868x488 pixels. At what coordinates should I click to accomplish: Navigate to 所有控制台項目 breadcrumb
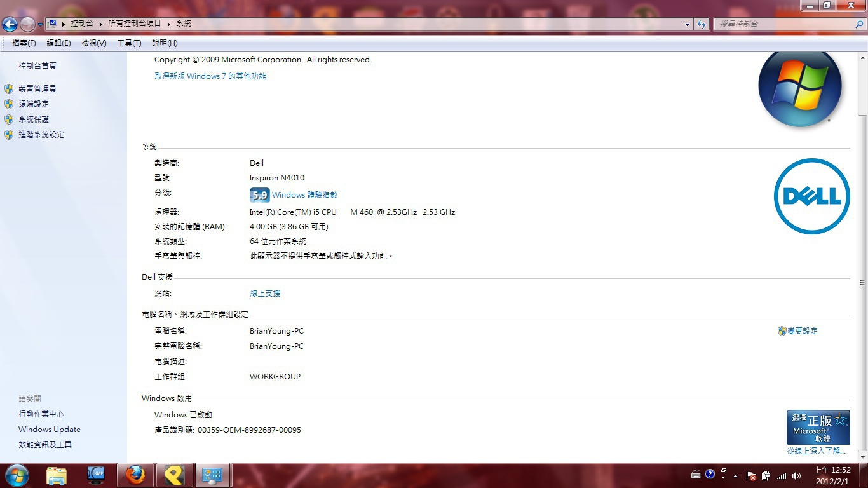[x=135, y=24]
